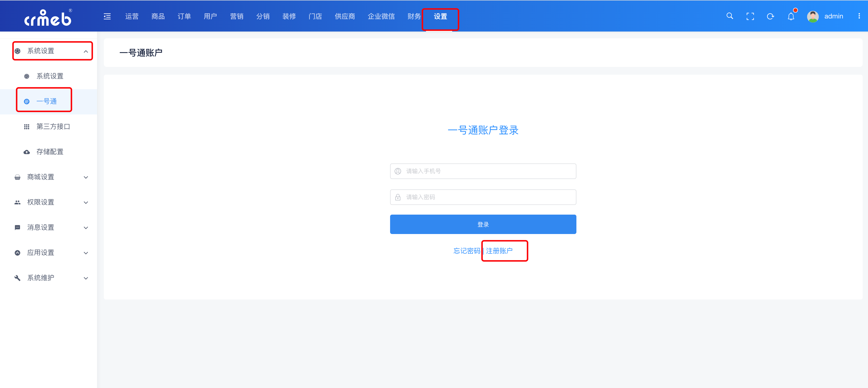Open the 订单 top menu

[x=184, y=16]
